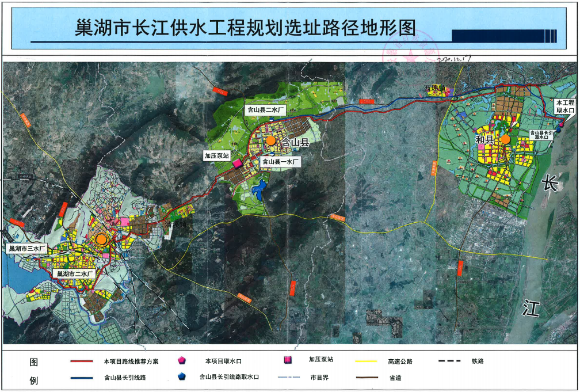580x392 pixels.
Task: Click the map title 巢湖市长江供水工程规划选址路径地形图
Action: tap(245, 28)
